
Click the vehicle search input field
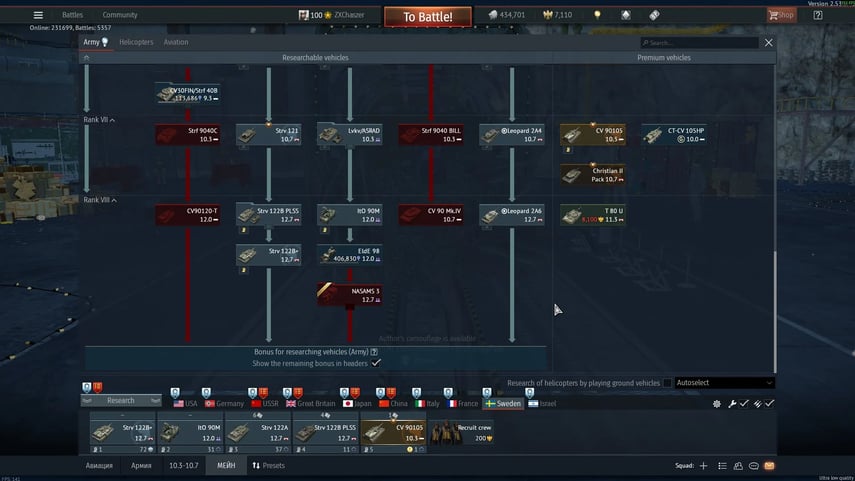[699, 43]
